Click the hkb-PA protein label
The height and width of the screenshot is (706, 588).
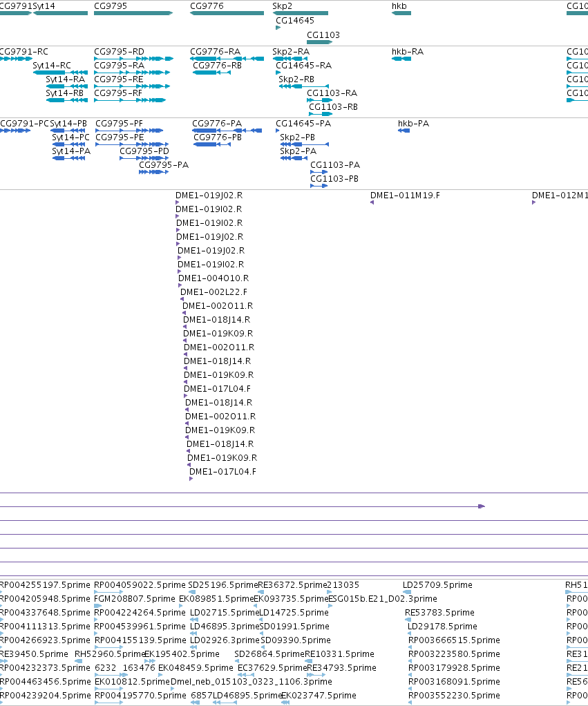413,124
